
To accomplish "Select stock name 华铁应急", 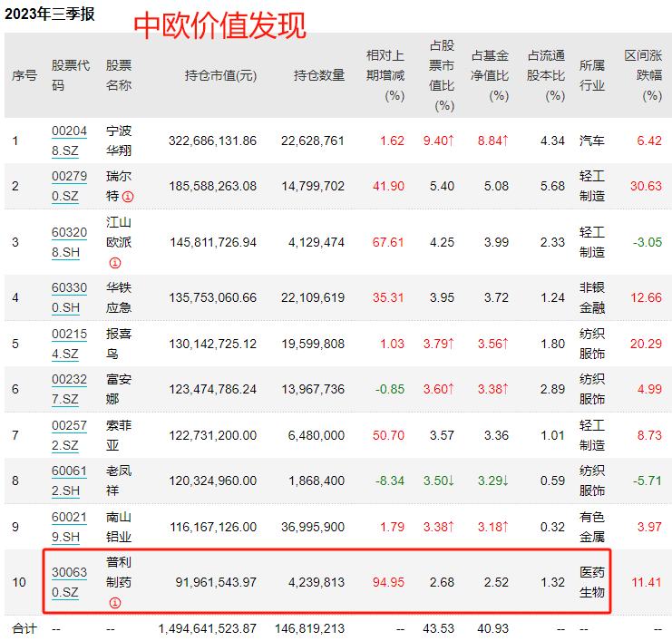I will 119,297.
